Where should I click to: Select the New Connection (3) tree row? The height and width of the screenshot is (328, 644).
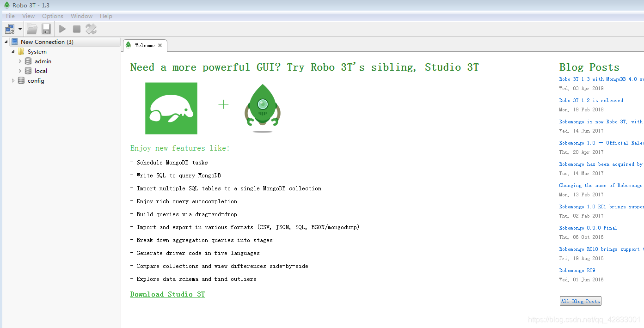click(61, 42)
